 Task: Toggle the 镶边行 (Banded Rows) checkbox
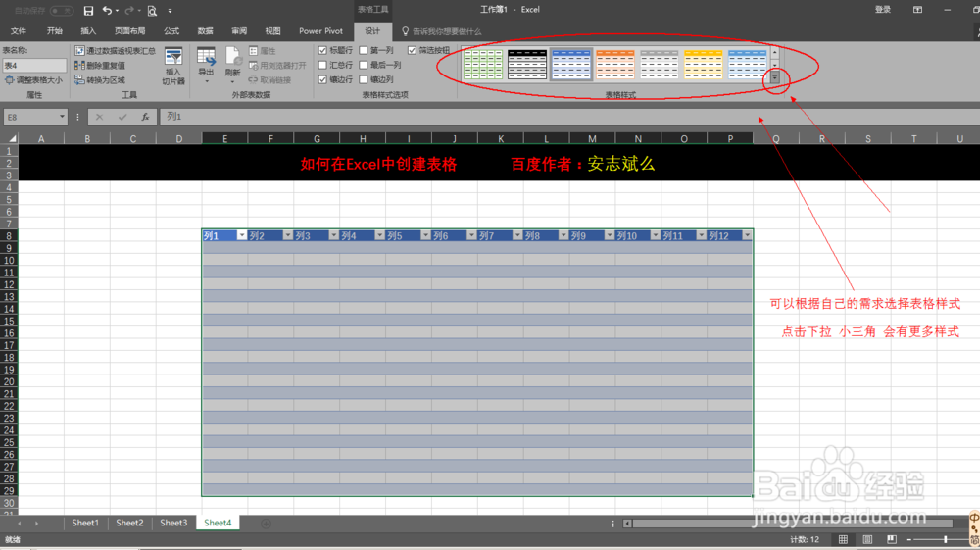click(322, 79)
